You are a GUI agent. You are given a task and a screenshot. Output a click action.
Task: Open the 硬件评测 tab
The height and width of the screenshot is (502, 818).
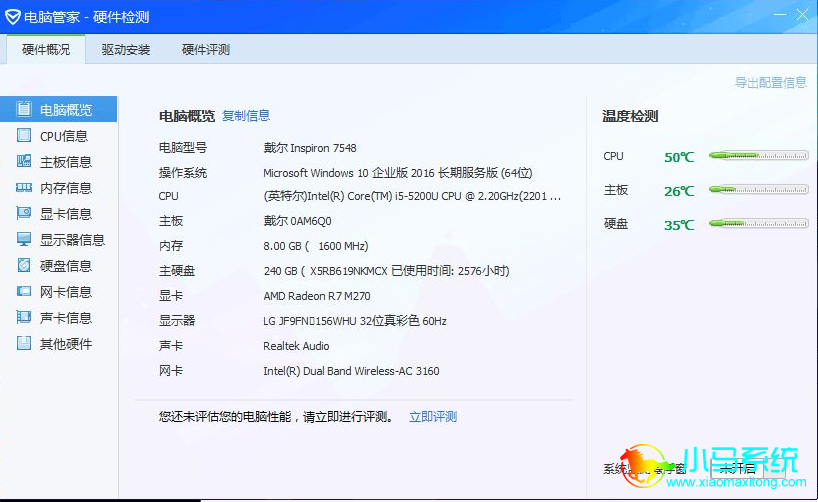[206, 50]
